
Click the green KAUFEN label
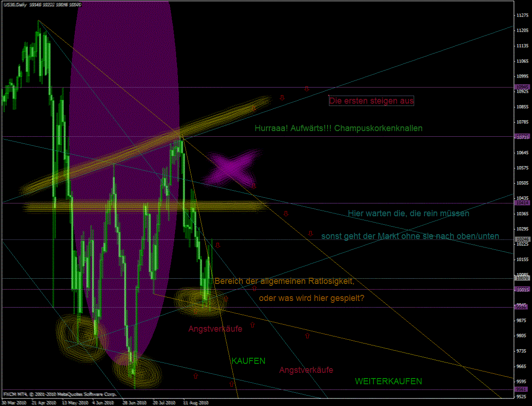click(248, 361)
